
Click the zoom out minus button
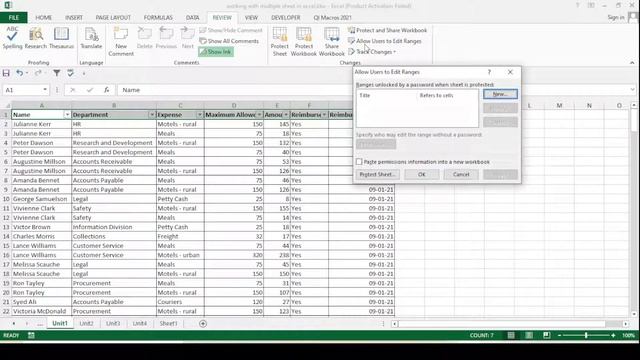560,336
